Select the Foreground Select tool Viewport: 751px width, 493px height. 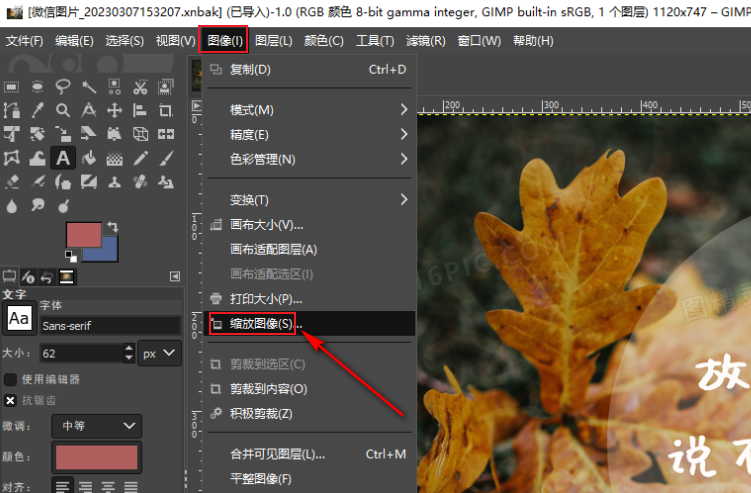click(x=166, y=87)
